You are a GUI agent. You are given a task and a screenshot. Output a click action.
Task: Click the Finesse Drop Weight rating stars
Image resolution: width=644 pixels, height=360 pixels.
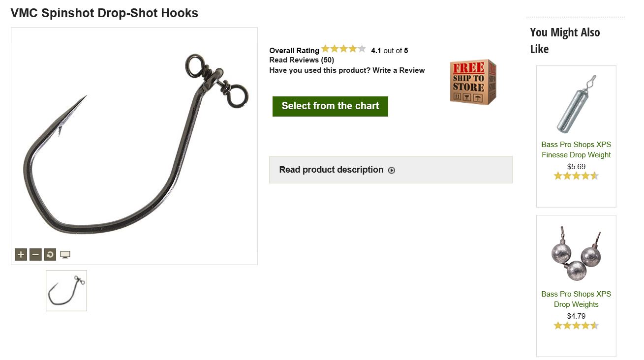pyautogui.click(x=576, y=176)
